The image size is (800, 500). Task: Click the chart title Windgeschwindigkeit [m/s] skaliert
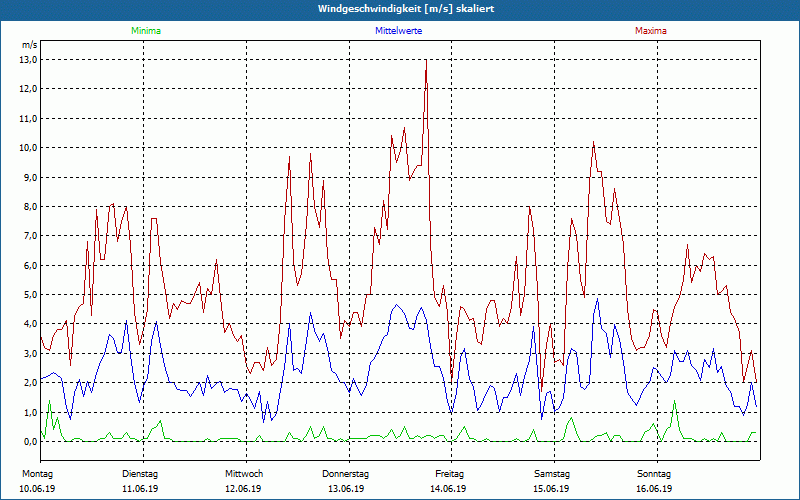[406, 9]
